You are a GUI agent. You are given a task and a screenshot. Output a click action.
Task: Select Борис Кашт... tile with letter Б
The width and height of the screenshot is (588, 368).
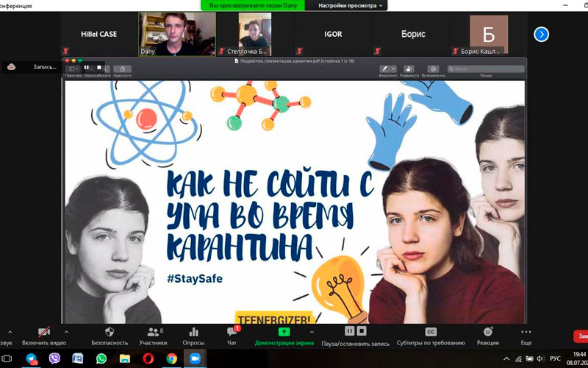pyautogui.click(x=489, y=34)
